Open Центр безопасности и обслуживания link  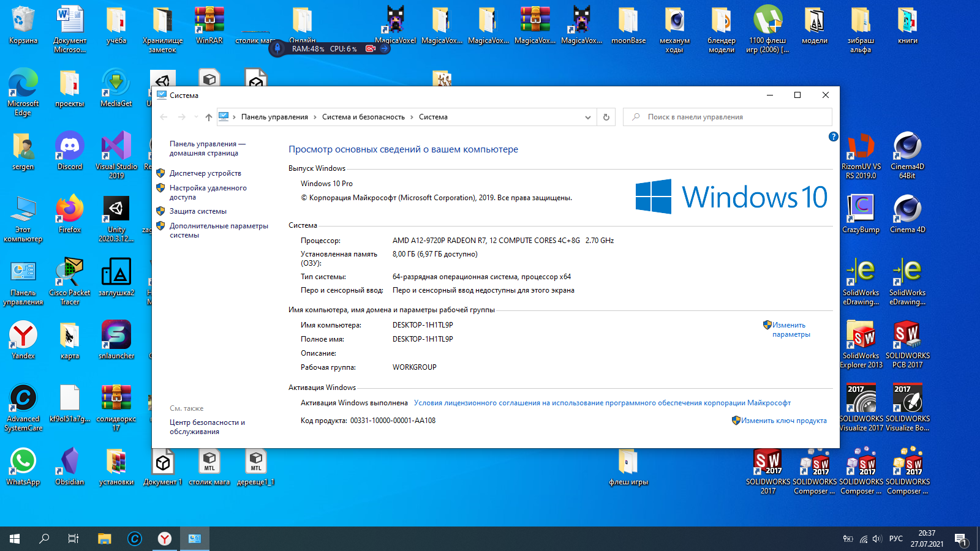click(x=207, y=427)
